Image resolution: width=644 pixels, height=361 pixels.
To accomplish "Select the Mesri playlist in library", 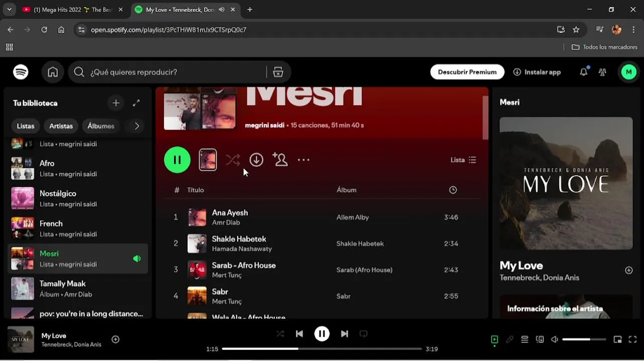I will click(78, 259).
